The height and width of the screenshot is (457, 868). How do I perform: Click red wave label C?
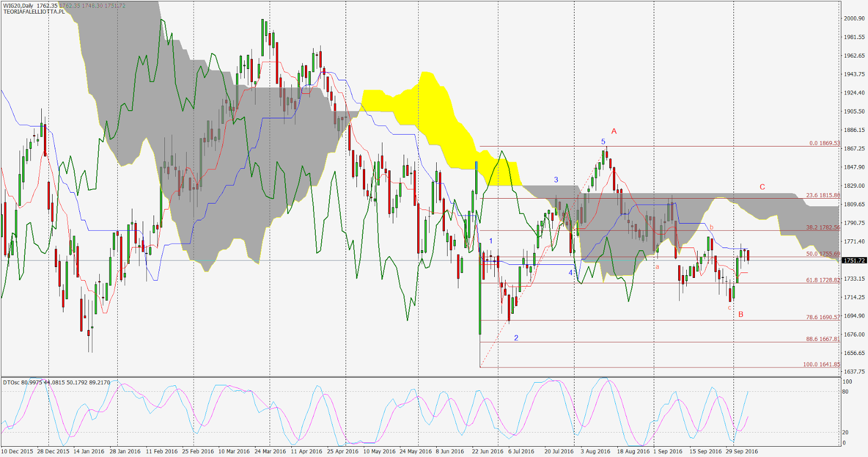click(762, 187)
